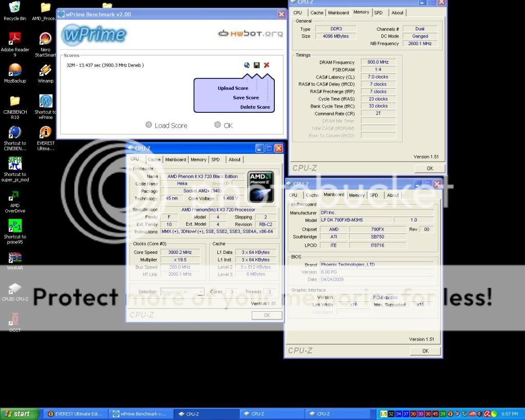Open Cache tab in the Memory CPU-Z window

[x=317, y=13]
